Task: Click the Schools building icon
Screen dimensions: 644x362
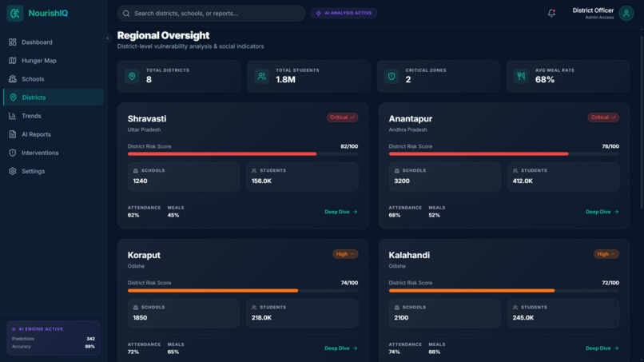Action: (x=12, y=79)
